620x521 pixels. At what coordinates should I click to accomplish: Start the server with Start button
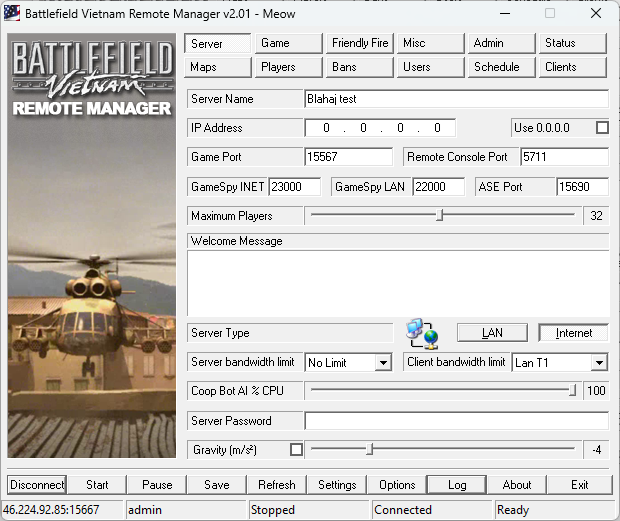pos(97,485)
